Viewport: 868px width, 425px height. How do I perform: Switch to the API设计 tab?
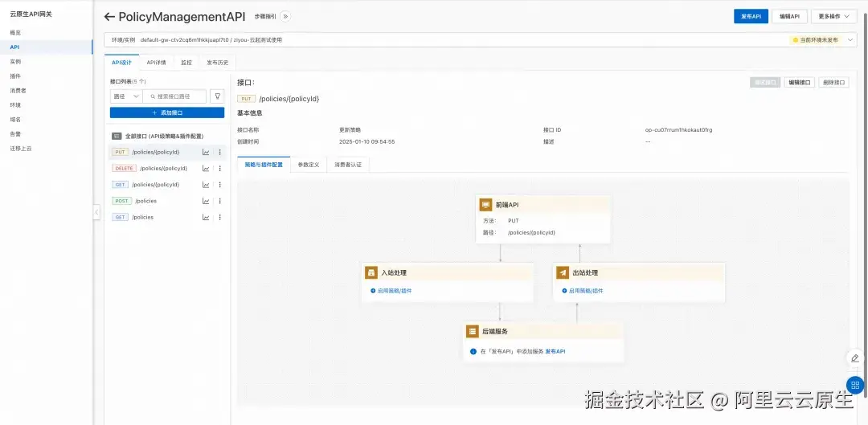coord(122,63)
